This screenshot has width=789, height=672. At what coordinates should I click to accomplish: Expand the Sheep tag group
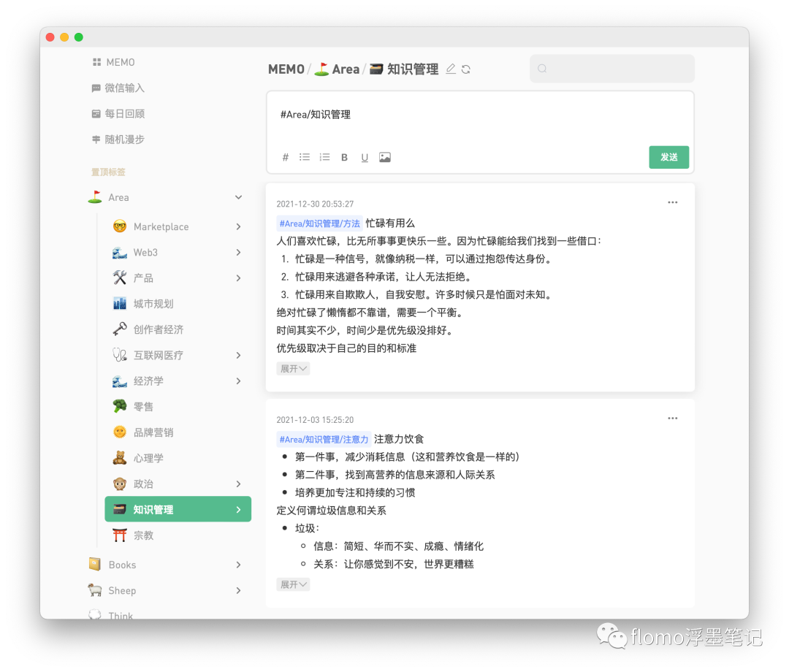(238, 590)
